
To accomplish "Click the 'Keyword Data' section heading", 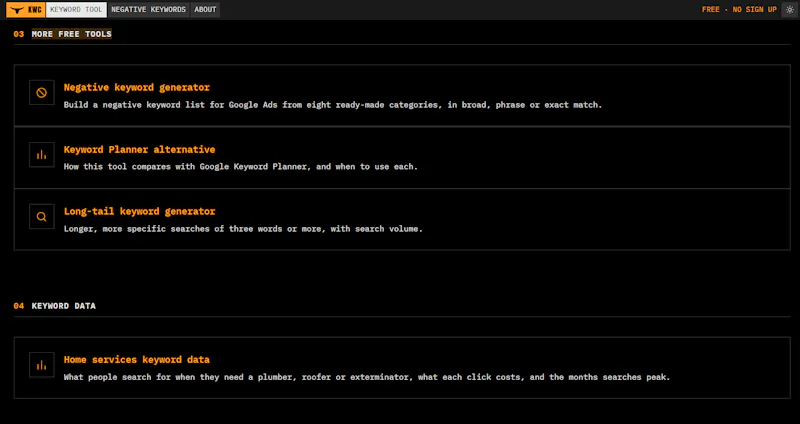I will click(64, 306).
